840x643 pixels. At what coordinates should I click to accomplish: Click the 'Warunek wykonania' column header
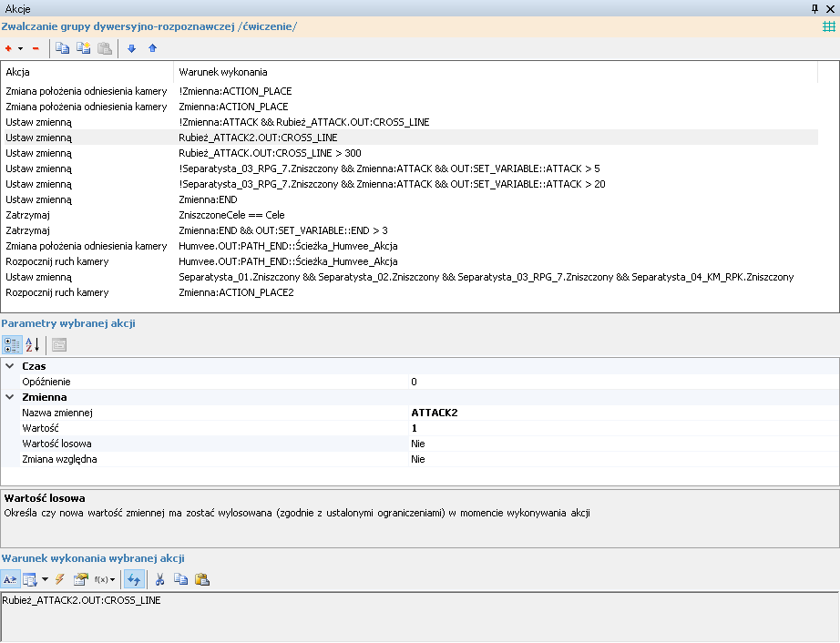pyautogui.click(x=496, y=72)
